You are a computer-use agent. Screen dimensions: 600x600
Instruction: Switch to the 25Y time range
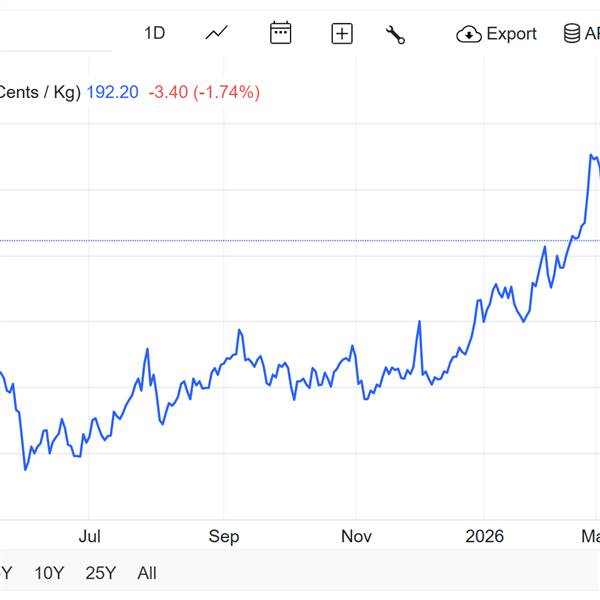pos(101,573)
